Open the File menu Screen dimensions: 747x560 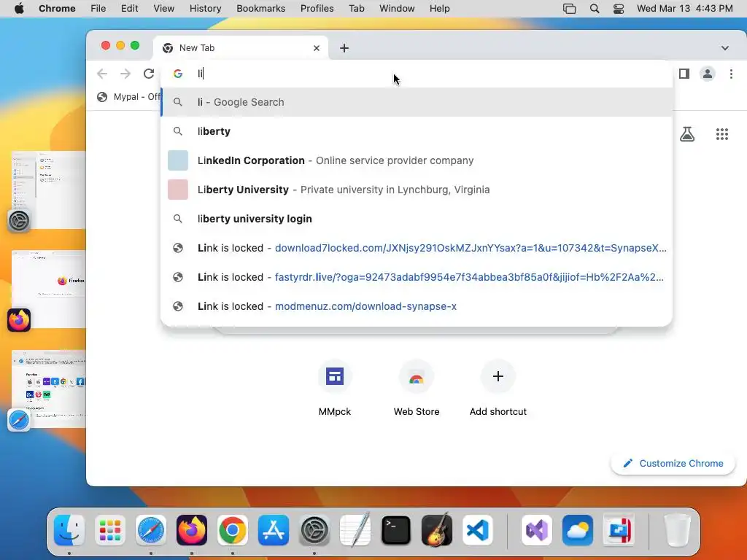(98, 9)
